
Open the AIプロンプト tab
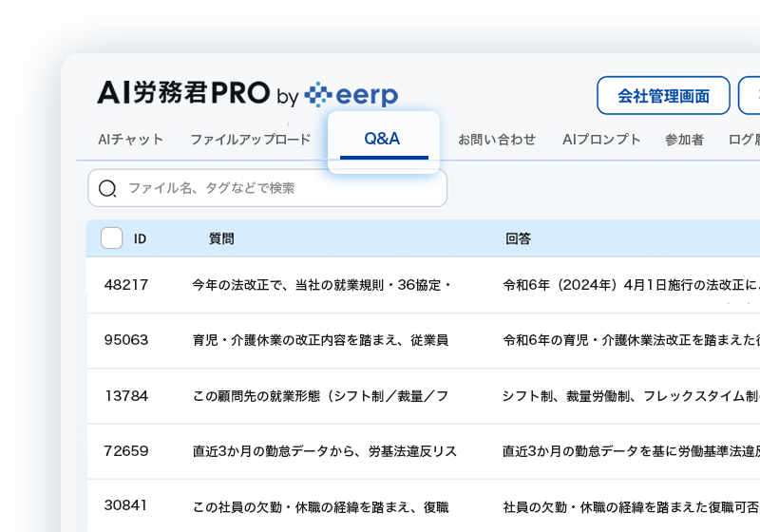click(601, 140)
